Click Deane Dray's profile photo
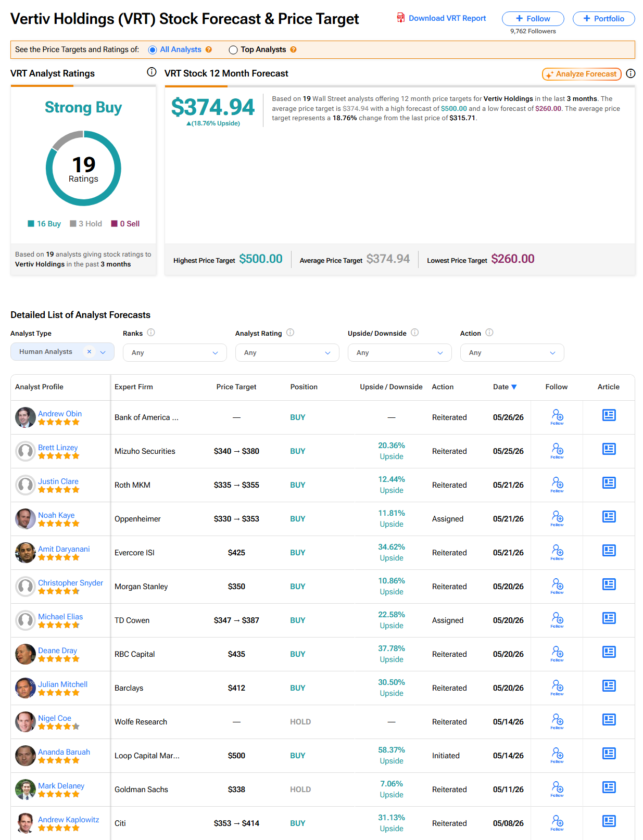This screenshot has height=840, width=643. point(25,654)
